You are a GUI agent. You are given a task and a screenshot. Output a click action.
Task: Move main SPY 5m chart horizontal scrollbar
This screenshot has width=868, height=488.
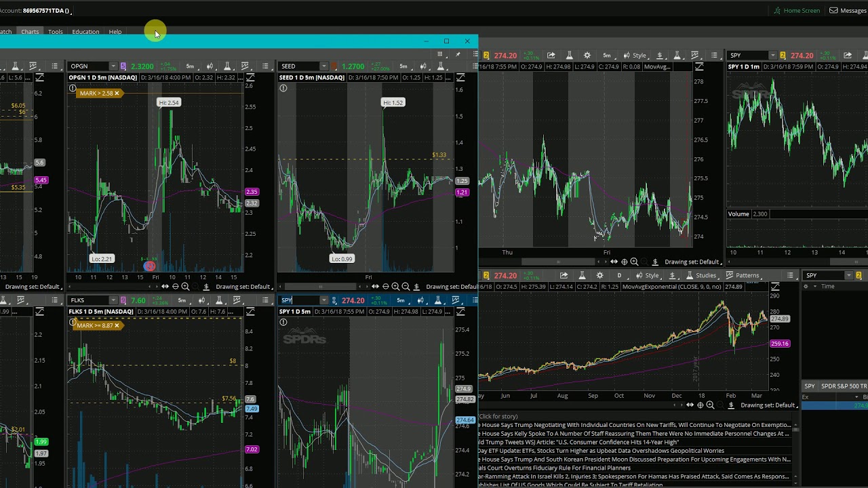click(557, 262)
